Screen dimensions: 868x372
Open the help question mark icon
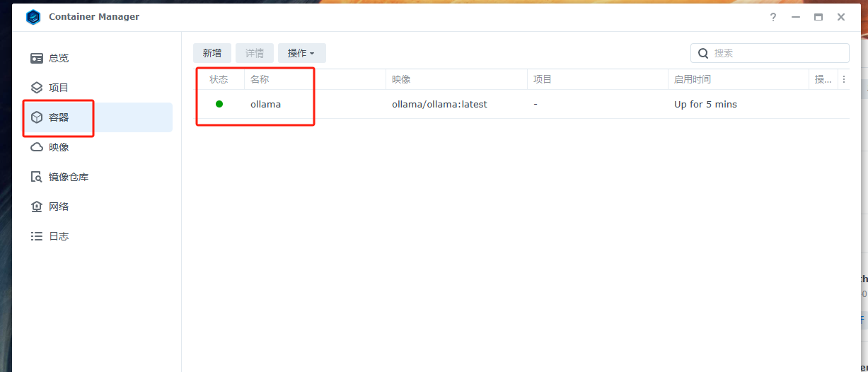click(x=773, y=17)
